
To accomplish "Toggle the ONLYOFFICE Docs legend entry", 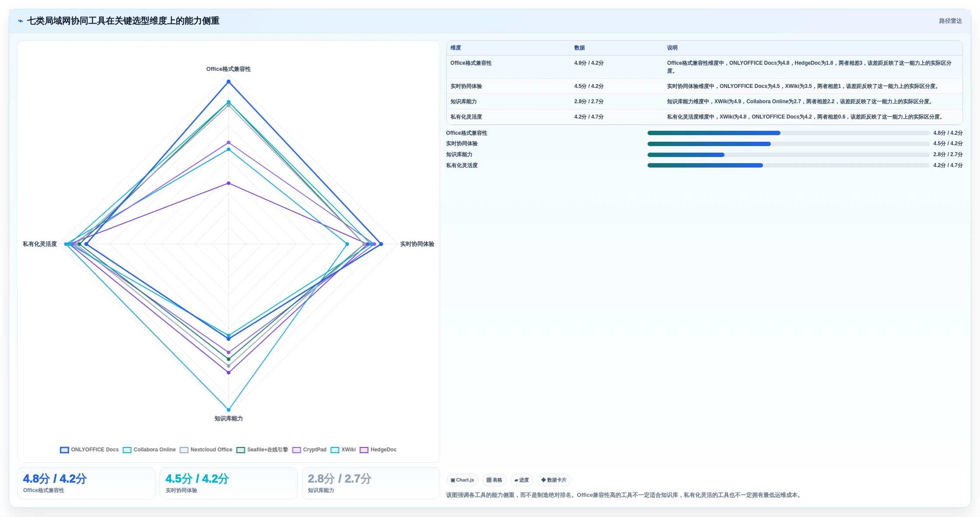I will coord(89,450).
